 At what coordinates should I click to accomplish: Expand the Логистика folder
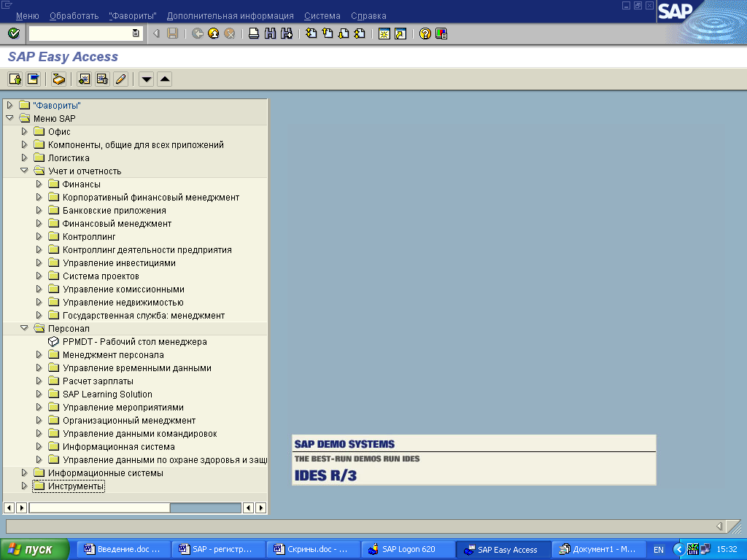pyautogui.click(x=24, y=157)
